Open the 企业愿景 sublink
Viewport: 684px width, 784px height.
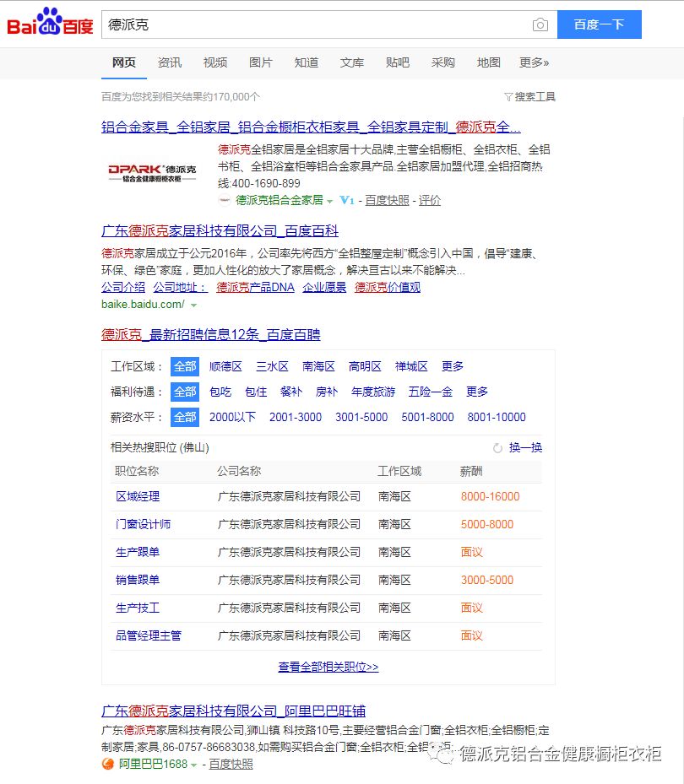click(x=324, y=288)
